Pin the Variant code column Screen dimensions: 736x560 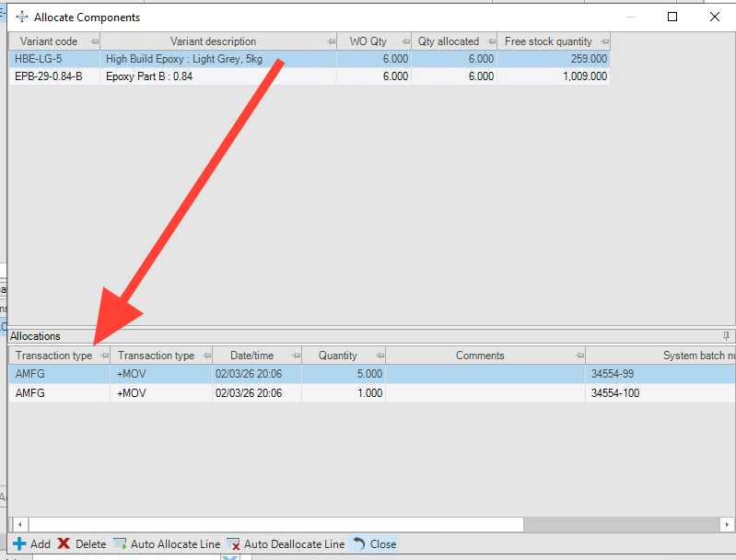[x=94, y=41]
